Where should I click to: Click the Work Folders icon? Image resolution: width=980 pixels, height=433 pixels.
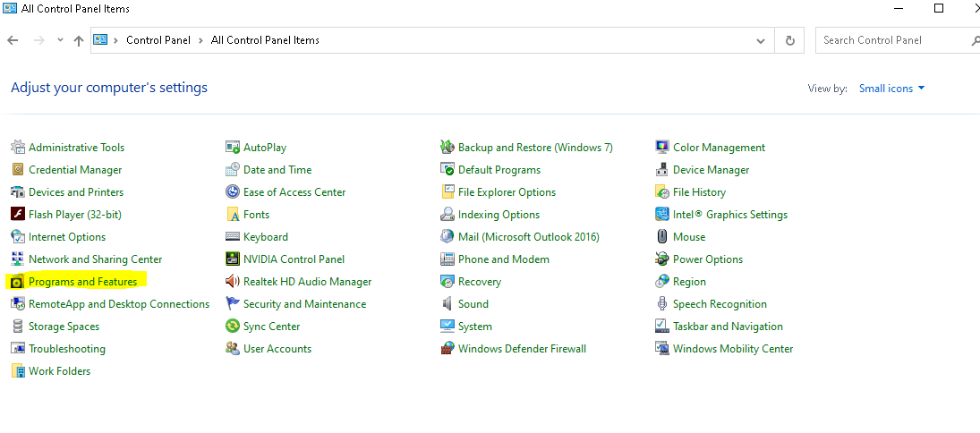pos(18,371)
